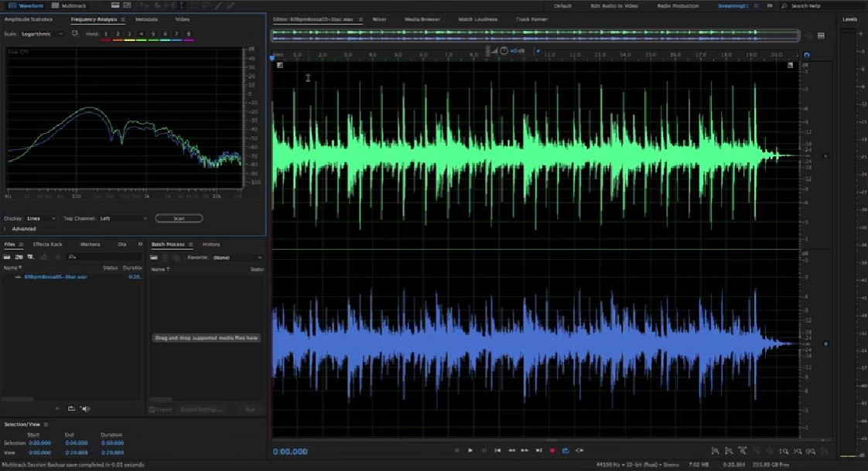Open the media folder icon in Batch Process panel

(x=155, y=258)
